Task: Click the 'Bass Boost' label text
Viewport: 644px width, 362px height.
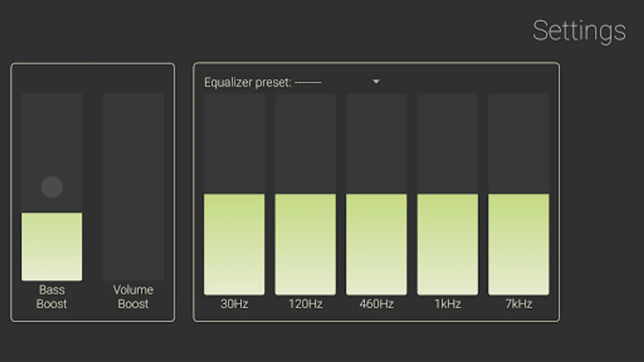Action: click(x=52, y=296)
